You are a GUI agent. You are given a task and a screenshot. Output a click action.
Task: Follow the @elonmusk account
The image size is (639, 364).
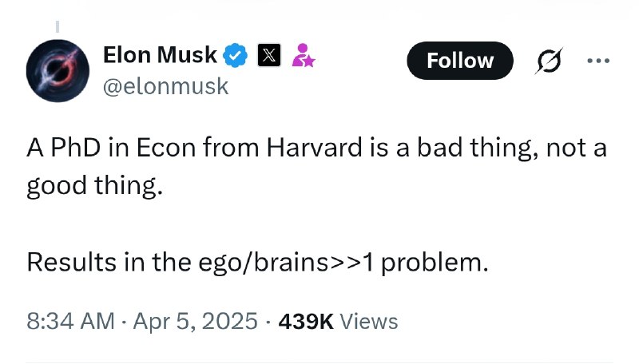pos(460,61)
